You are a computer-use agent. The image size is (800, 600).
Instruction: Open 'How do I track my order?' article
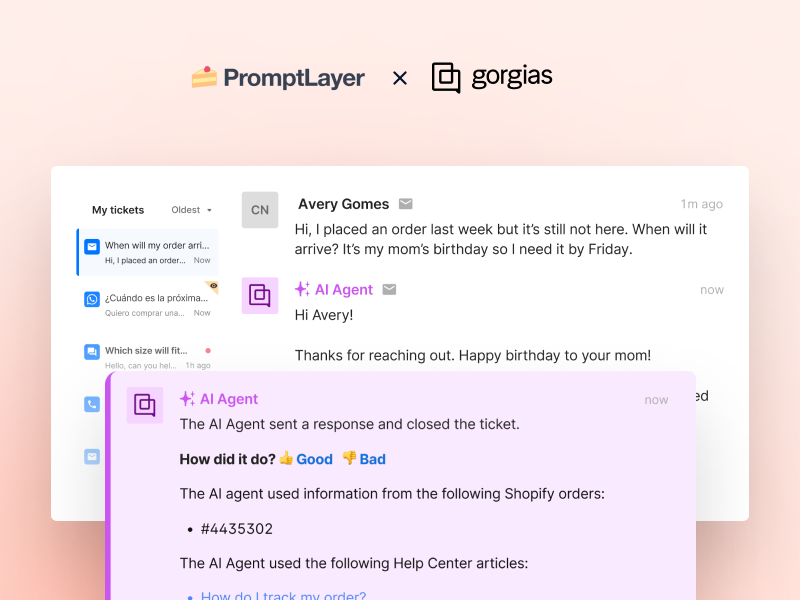283,595
